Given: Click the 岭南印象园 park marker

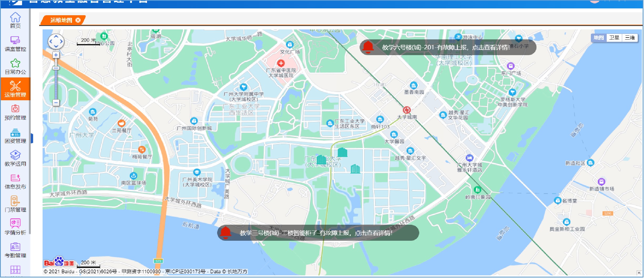Looking at the screenshot, I should [477, 190].
